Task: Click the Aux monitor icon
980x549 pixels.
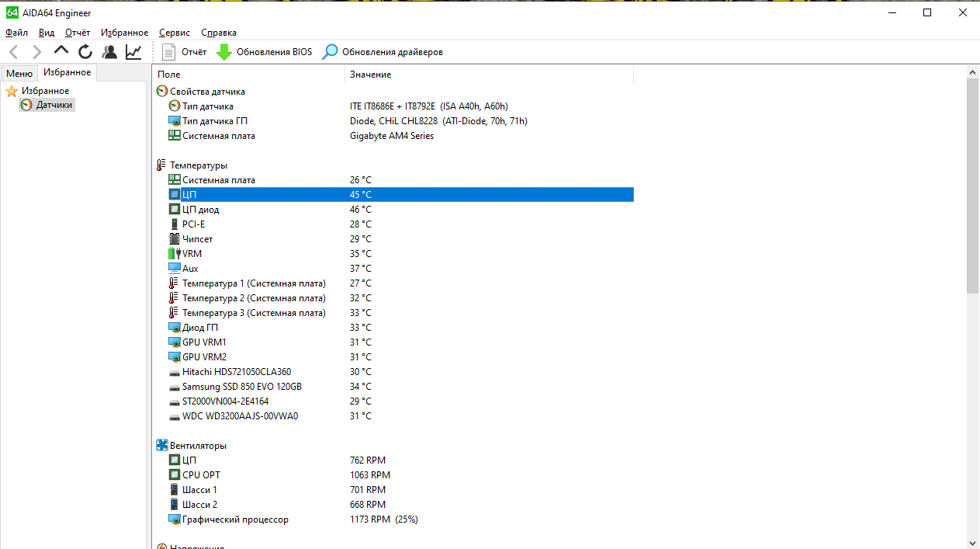Action: click(174, 269)
